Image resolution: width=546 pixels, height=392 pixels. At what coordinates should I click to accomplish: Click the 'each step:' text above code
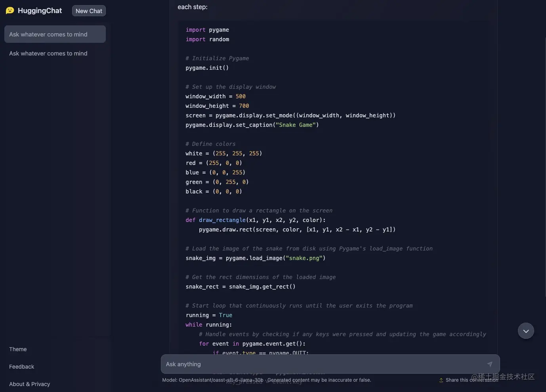pyautogui.click(x=193, y=7)
